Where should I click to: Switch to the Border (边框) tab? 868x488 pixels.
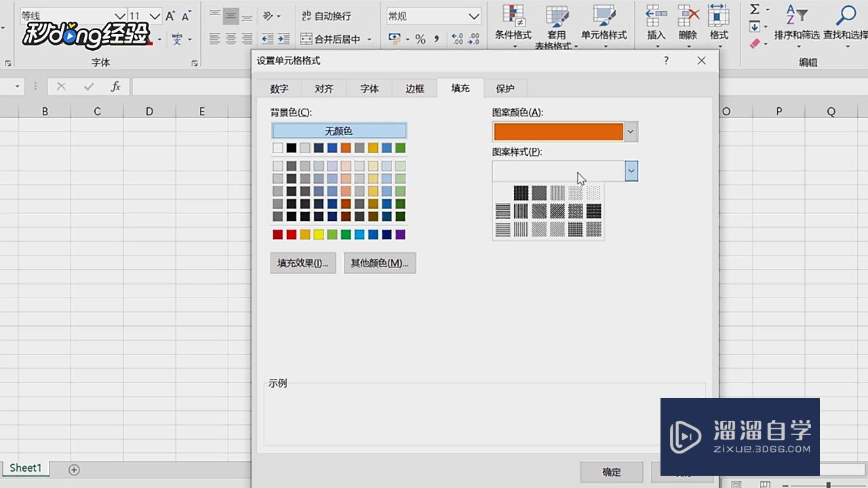click(415, 89)
